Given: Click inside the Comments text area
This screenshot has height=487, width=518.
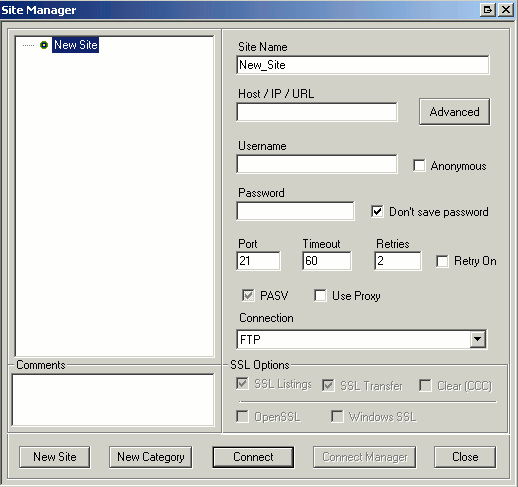Looking at the screenshot, I should point(113,400).
